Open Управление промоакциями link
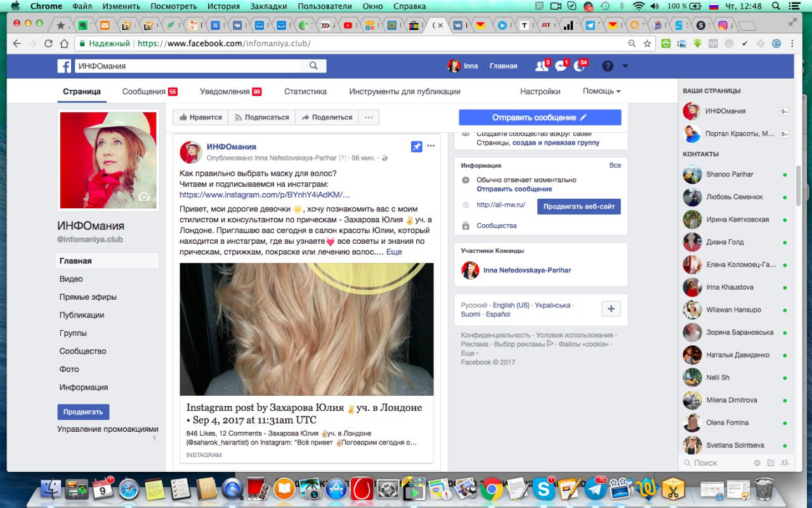The width and height of the screenshot is (812, 508). click(x=108, y=429)
